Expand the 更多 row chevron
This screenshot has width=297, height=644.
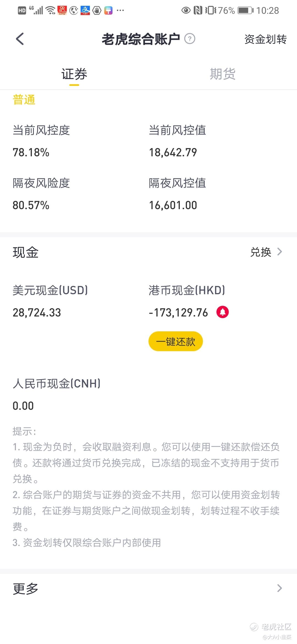280,588
